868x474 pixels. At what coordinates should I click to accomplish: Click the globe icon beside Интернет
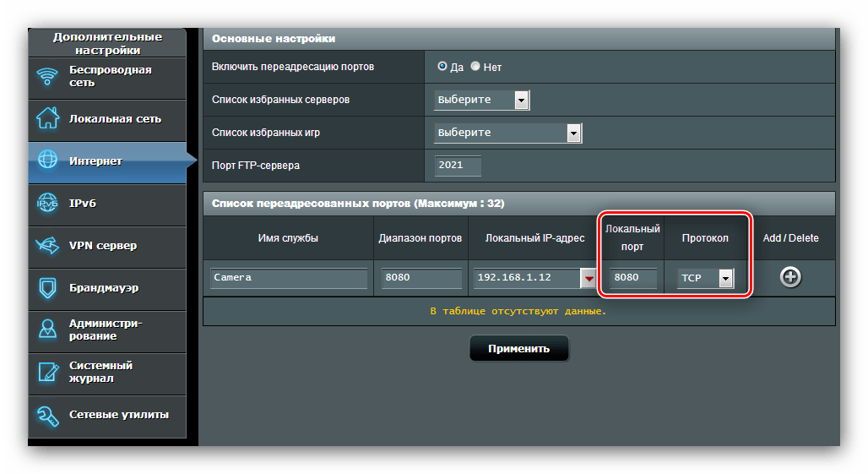(47, 160)
